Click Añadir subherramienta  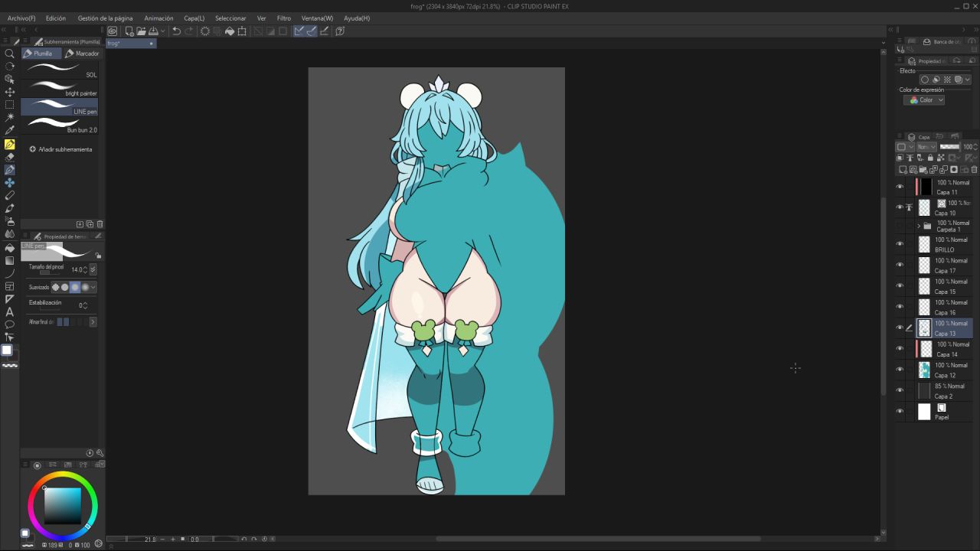tap(60, 149)
